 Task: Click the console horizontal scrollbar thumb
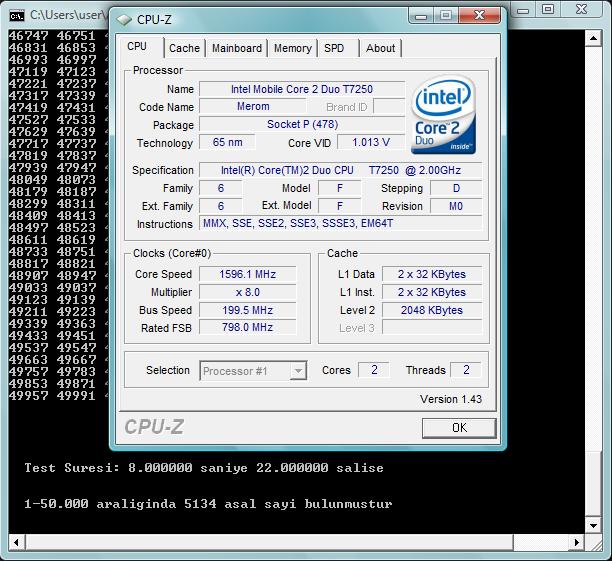pos(269,542)
